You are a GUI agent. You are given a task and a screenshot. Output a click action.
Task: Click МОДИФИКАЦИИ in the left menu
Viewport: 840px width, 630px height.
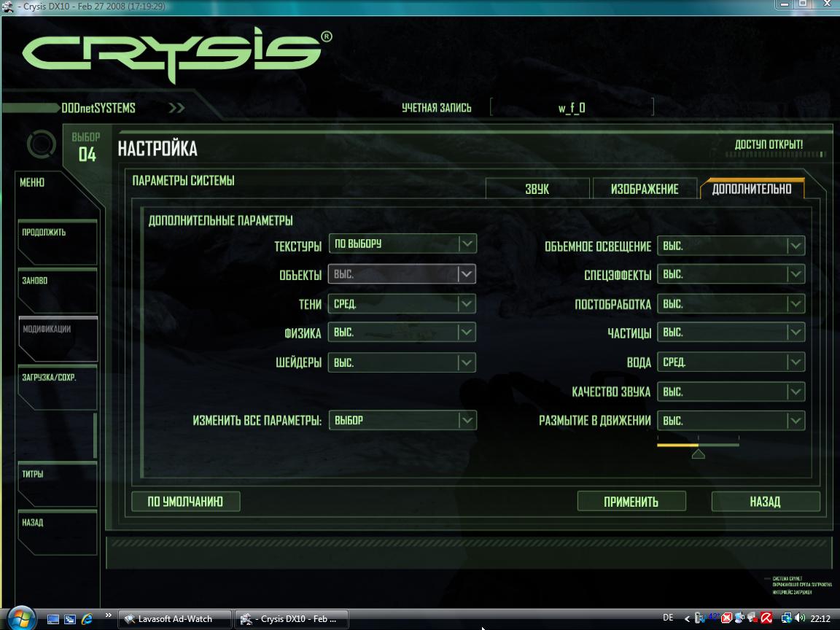point(58,338)
